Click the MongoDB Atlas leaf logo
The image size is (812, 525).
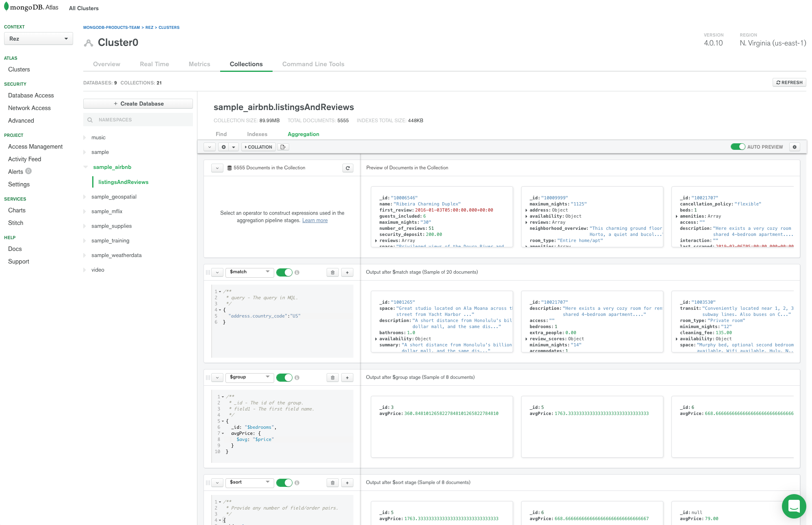click(6, 6)
